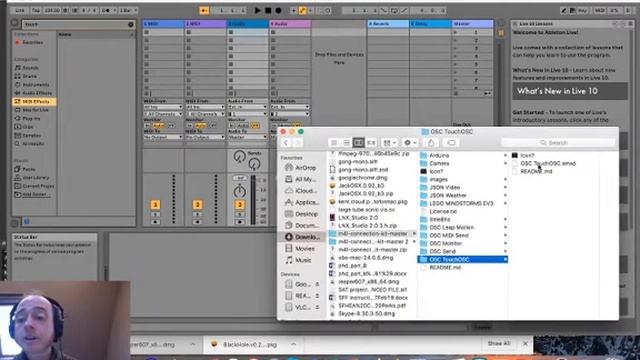Open User Library in browser Places
This screenshot has width=640, height=360.
pos(35,178)
